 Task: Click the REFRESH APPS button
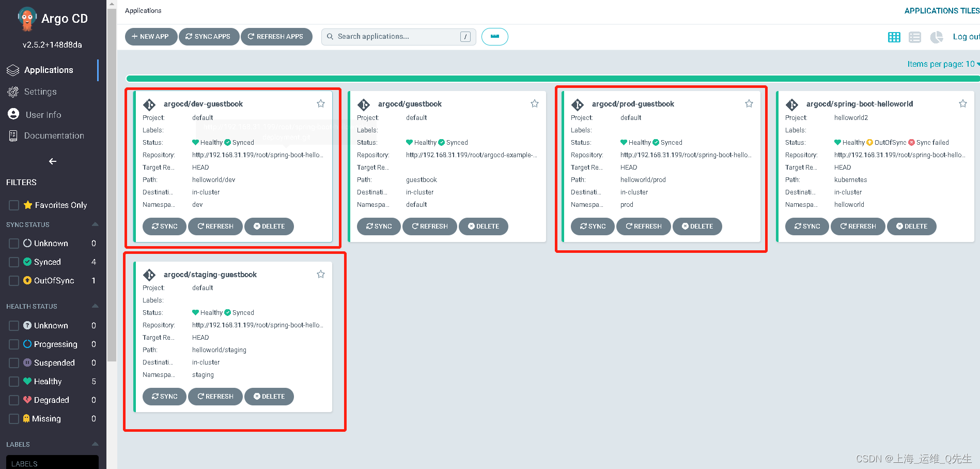276,37
